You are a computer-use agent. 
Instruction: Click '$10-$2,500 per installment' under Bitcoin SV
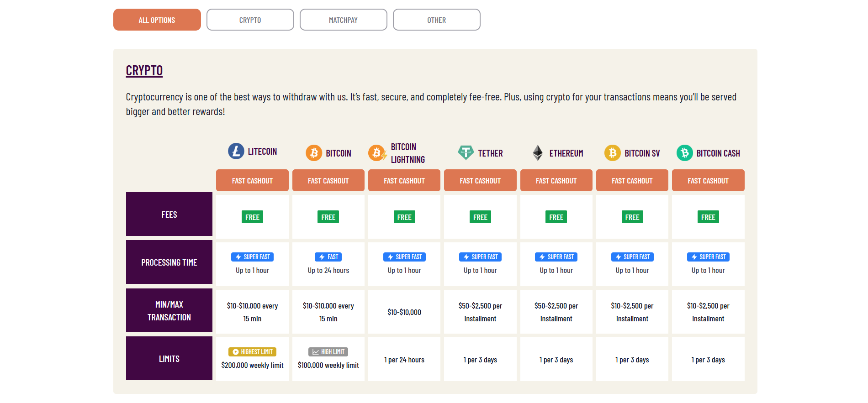click(x=632, y=312)
